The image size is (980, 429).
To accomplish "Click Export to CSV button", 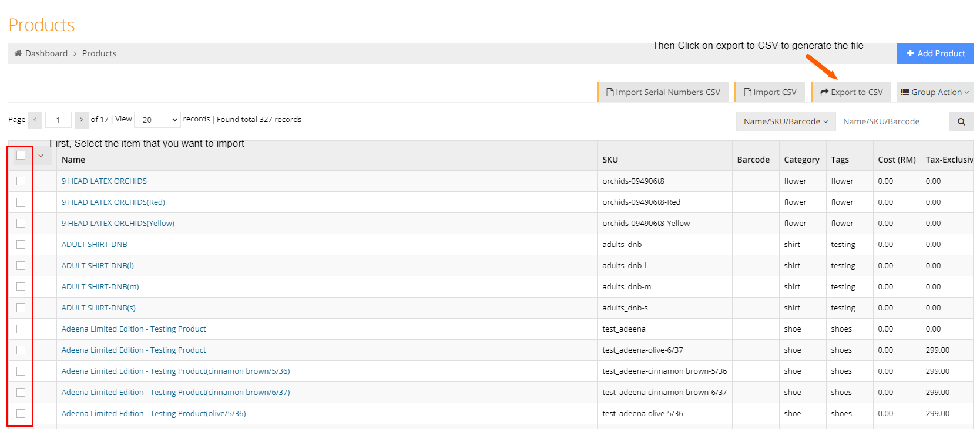I will [851, 92].
